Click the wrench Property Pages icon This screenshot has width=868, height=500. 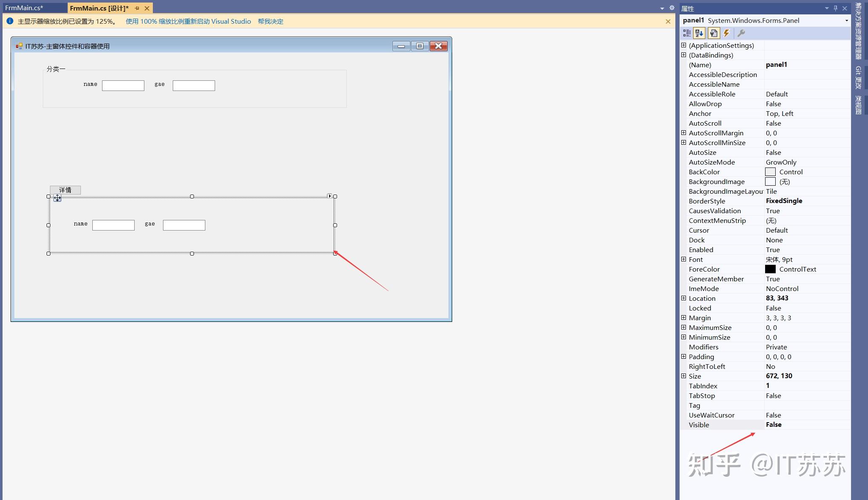[741, 33]
